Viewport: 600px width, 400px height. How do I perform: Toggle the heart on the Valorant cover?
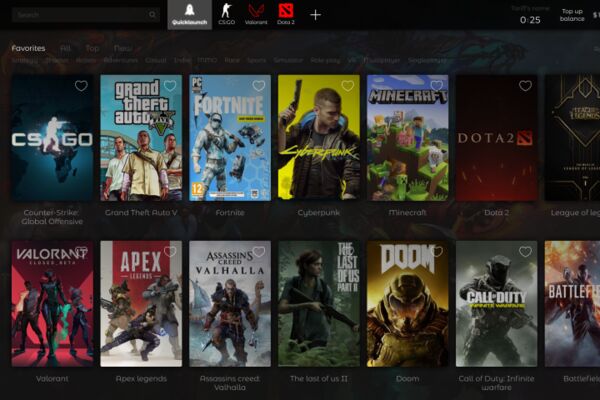[81, 251]
